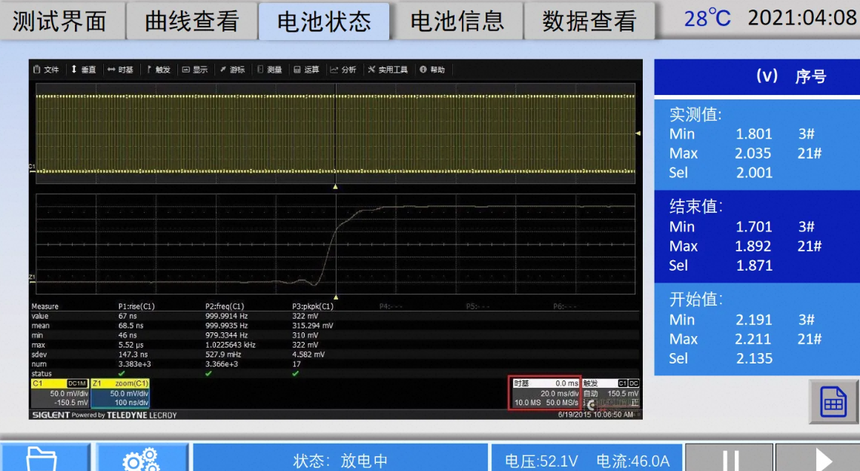Click the P3 status green checkmark
860x471 pixels.
click(x=295, y=373)
